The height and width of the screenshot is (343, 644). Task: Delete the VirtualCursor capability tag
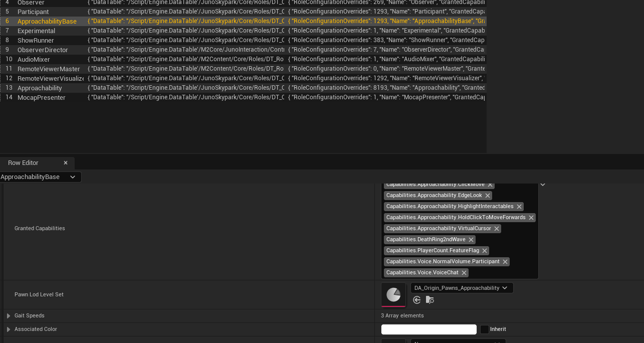point(497,229)
